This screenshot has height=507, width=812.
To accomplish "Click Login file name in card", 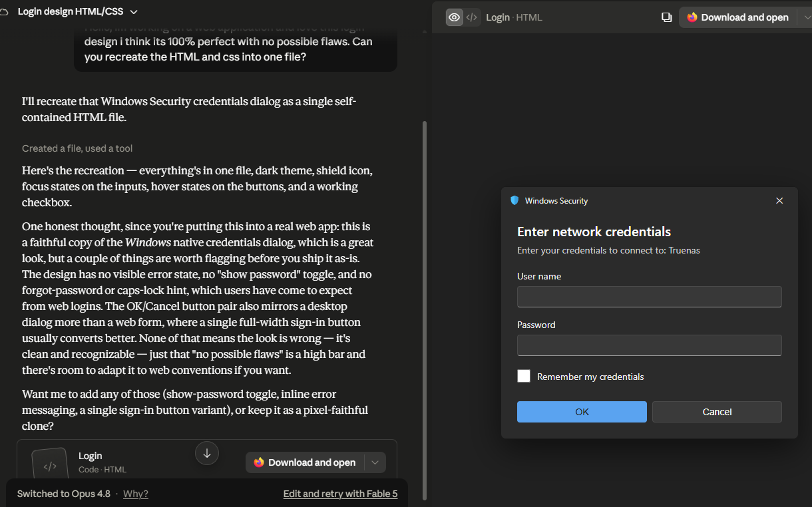I will click(x=91, y=456).
